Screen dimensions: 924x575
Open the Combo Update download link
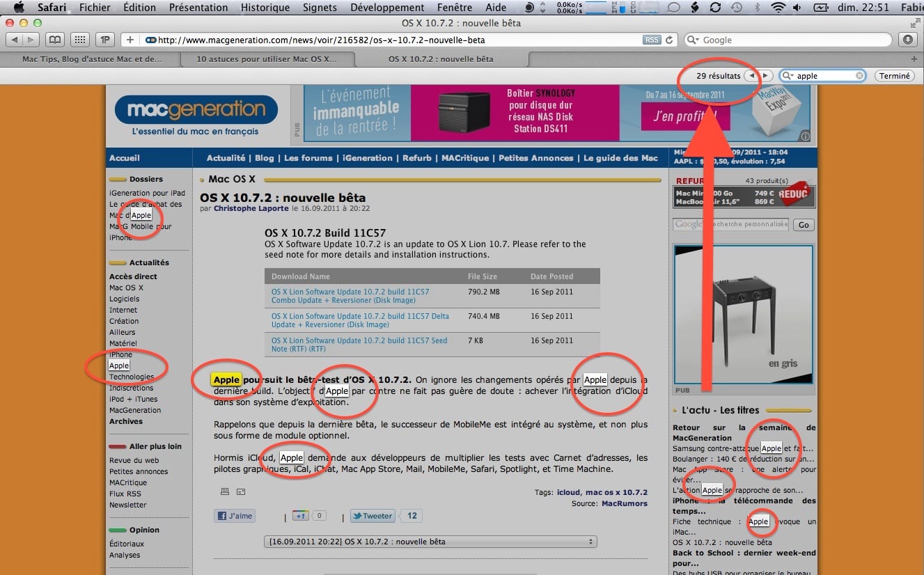[x=350, y=296]
